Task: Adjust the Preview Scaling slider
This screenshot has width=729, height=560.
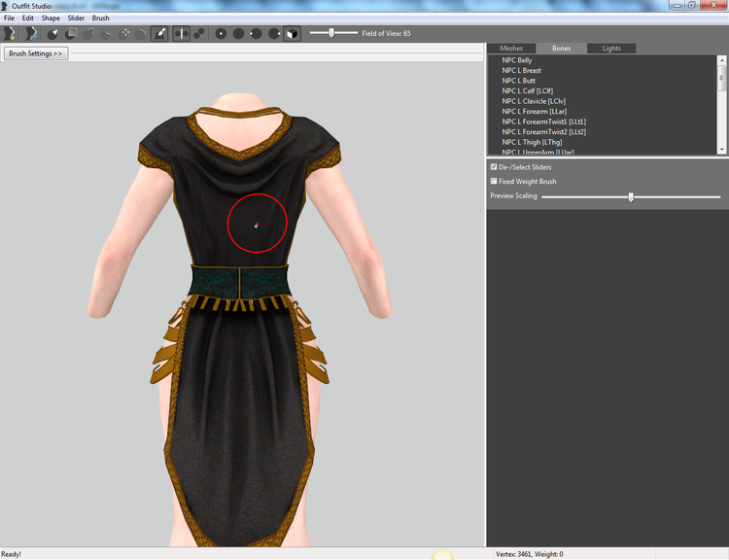Action: tap(631, 196)
